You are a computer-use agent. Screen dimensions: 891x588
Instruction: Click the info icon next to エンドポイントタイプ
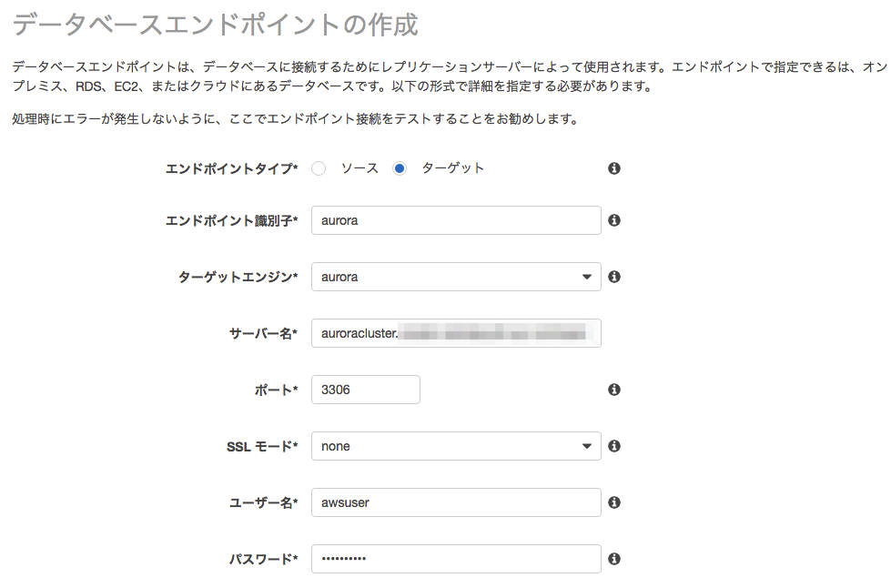[x=613, y=168]
